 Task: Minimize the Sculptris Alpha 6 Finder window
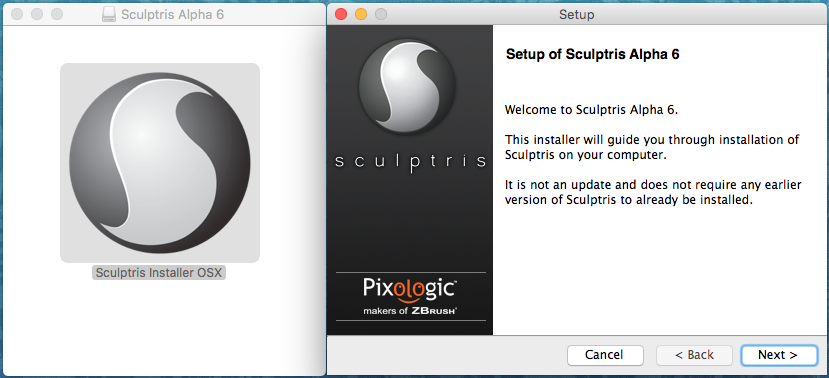pyautogui.click(x=37, y=14)
